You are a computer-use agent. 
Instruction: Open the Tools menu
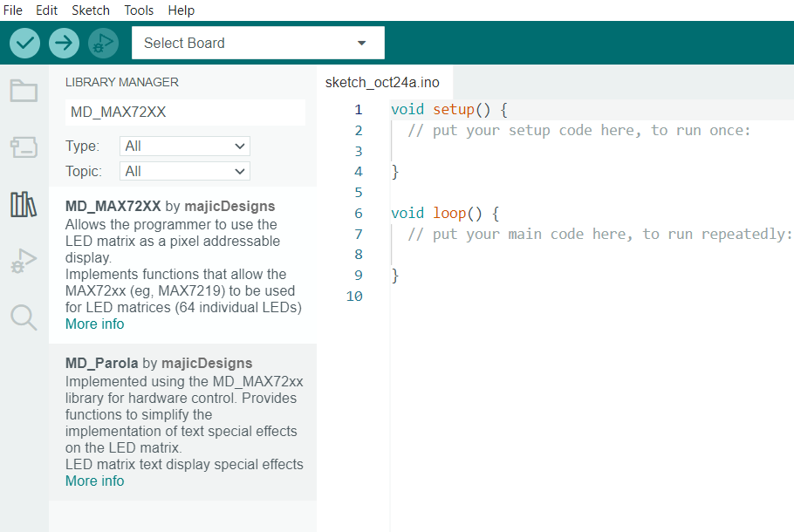[139, 10]
